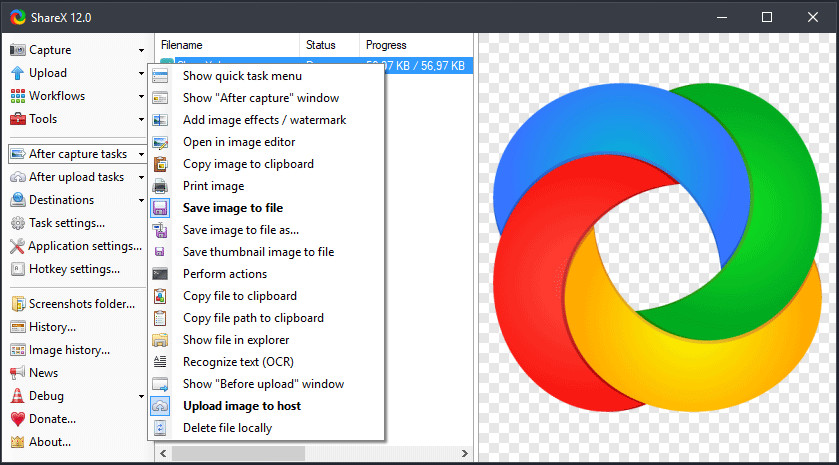The height and width of the screenshot is (465, 839).
Task: Toggle the Upload image to host cloud icon
Action: [160, 406]
